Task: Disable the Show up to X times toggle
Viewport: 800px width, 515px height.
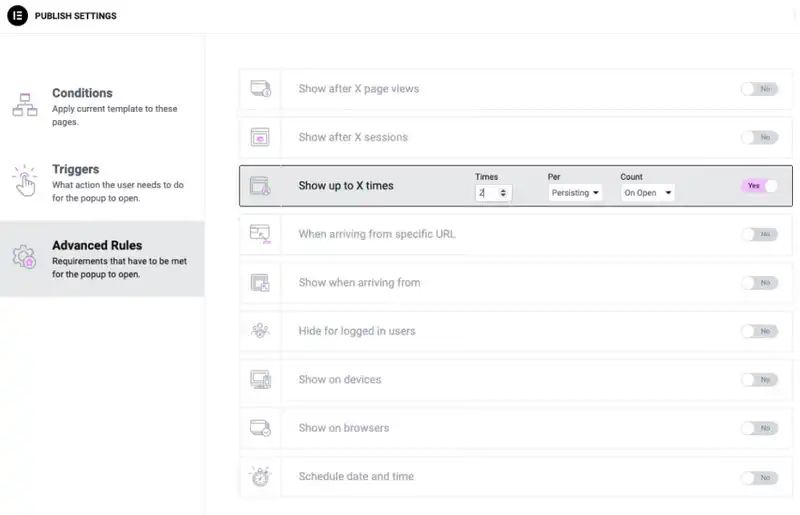Action: (759, 186)
